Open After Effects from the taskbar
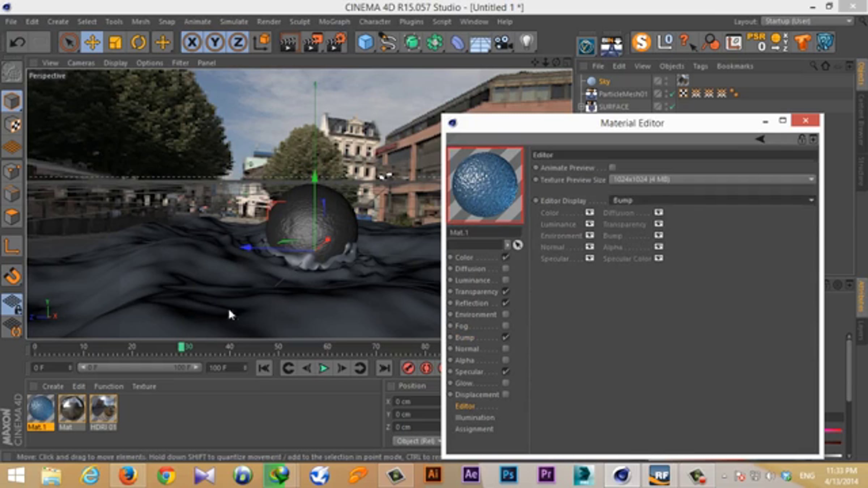Viewport: 868px width, 488px height. click(x=471, y=475)
